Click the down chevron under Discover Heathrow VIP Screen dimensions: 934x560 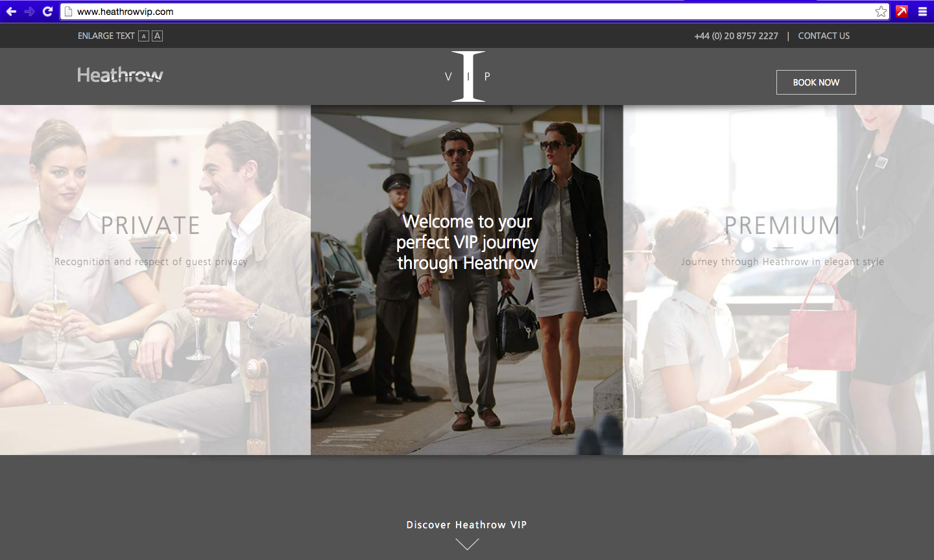[x=467, y=544]
